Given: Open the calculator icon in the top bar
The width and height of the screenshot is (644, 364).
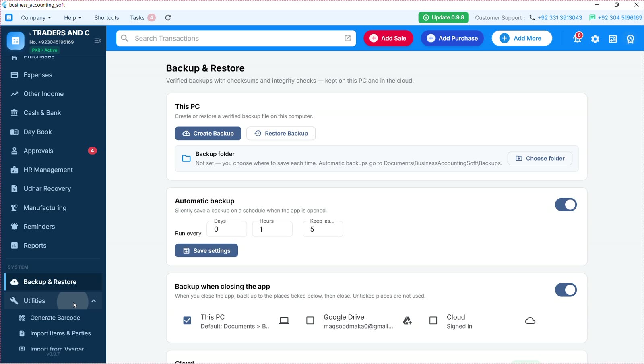Looking at the screenshot, I should (x=613, y=39).
